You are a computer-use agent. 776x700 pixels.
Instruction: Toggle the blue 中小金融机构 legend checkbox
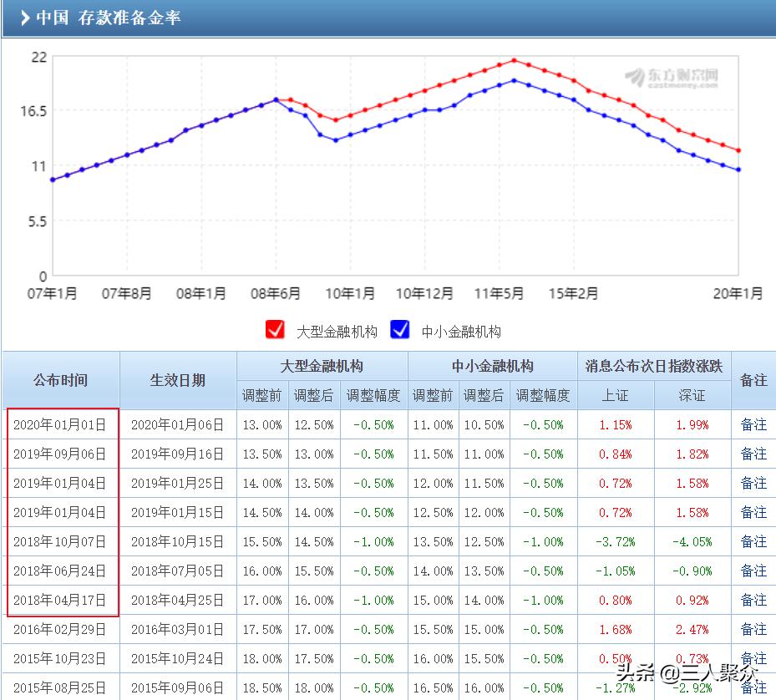click(x=398, y=331)
